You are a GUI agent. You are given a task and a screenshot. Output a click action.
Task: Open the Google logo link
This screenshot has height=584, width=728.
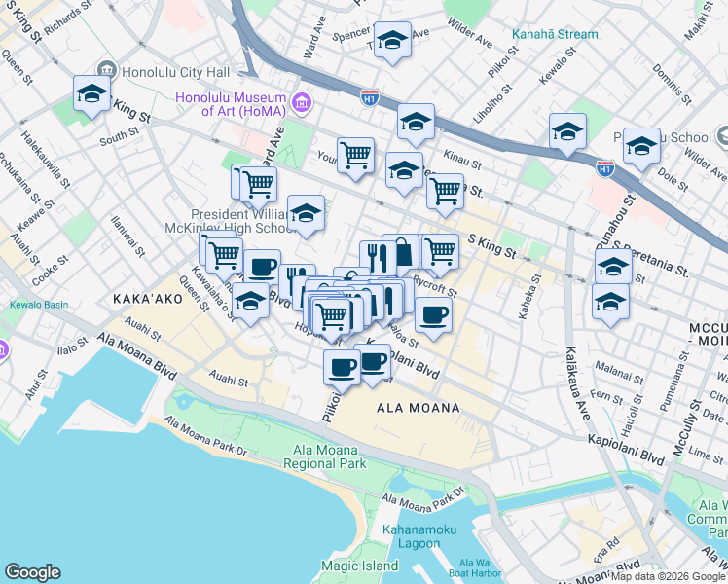coord(32,572)
